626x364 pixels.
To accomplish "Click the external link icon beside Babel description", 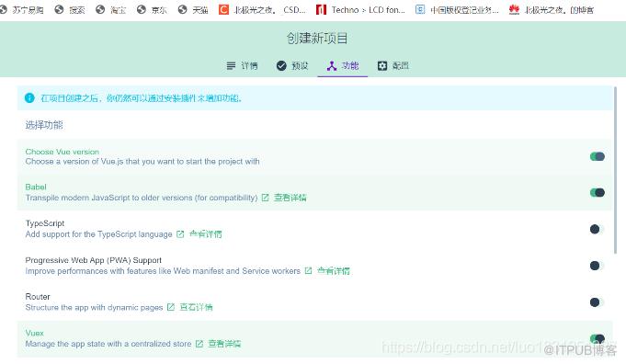I will [x=265, y=198].
